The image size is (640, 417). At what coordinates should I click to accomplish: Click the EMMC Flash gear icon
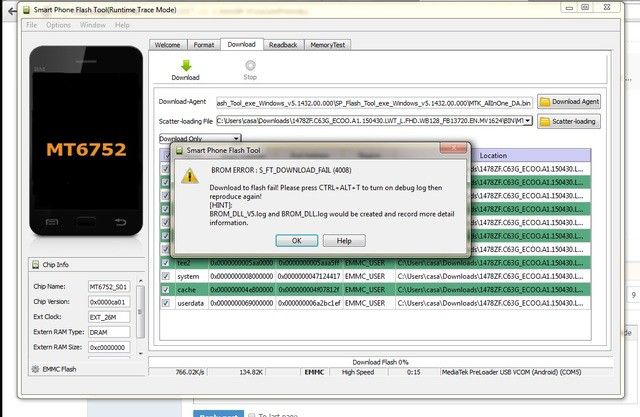pos(36,369)
